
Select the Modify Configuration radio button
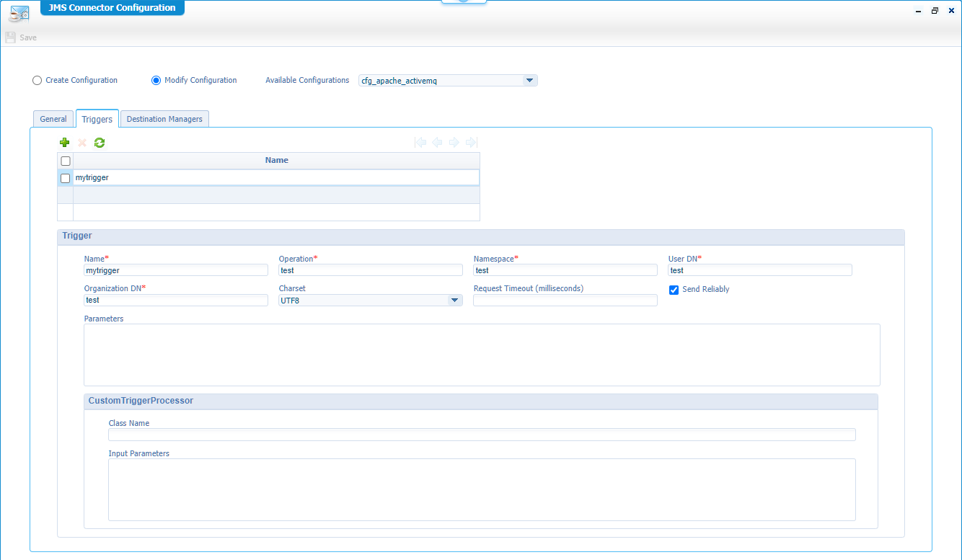(x=156, y=81)
